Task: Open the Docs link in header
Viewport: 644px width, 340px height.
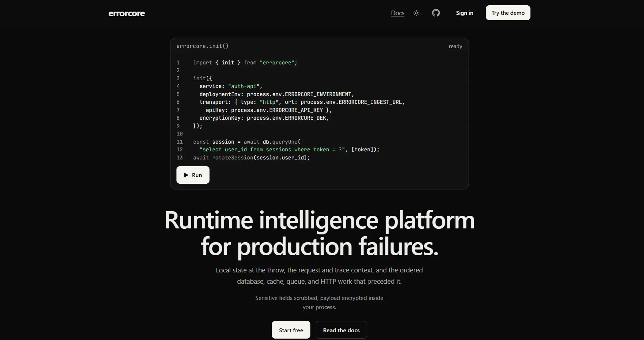Action: pyautogui.click(x=398, y=13)
